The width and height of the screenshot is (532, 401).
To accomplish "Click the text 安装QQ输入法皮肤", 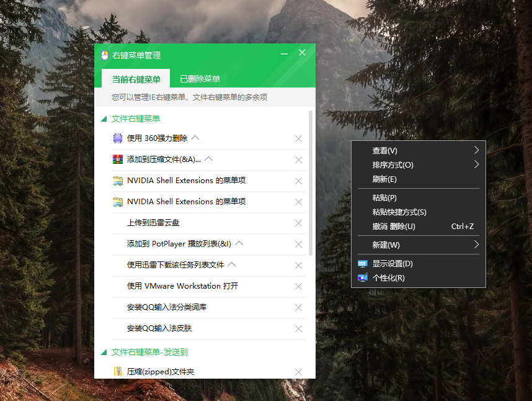I will click(x=159, y=328).
